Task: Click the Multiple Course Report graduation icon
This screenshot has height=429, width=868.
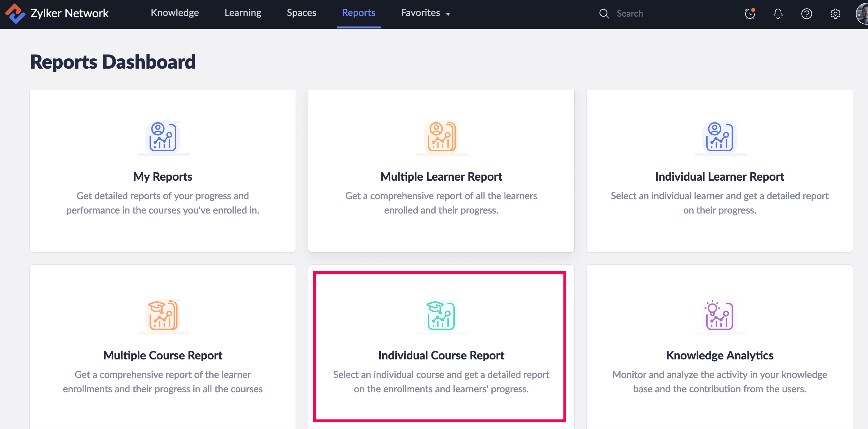Action: (x=163, y=315)
